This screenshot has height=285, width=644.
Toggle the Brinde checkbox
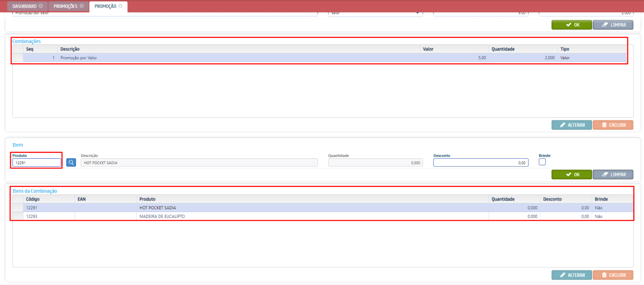point(542,162)
